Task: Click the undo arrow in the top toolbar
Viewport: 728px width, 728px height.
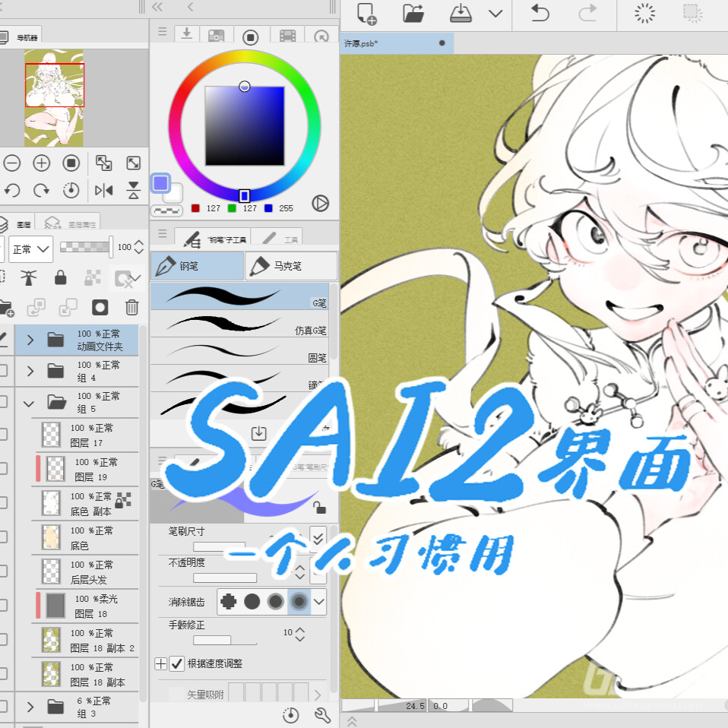Action: [539, 13]
